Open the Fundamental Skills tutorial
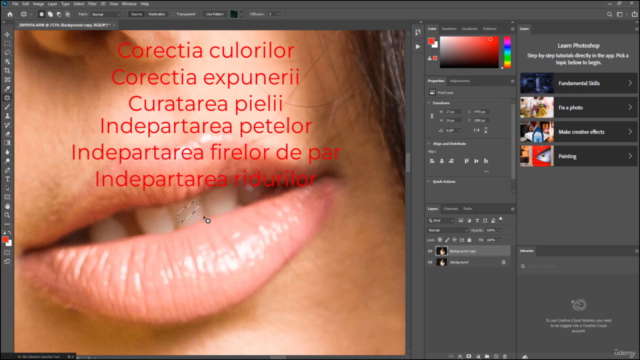The width and height of the screenshot is (640, 360). coord(578,83)
